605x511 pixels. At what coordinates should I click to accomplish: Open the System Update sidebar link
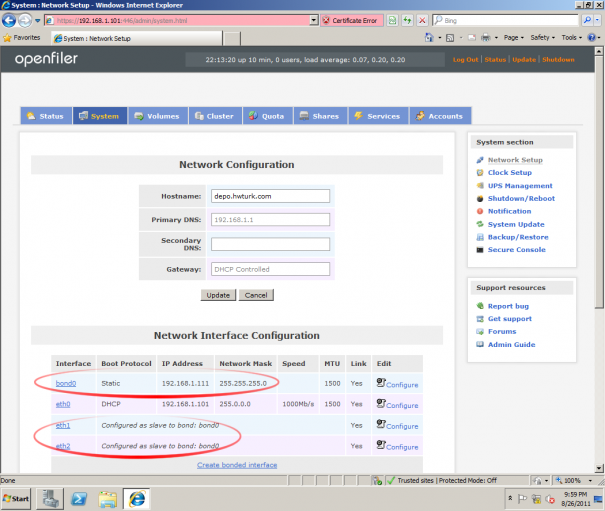[516, 224]
